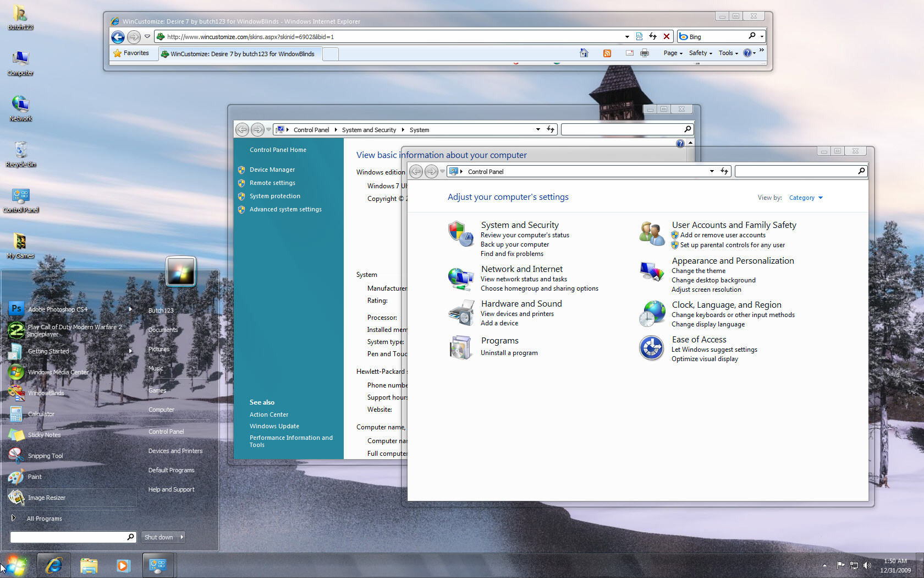Click the user account picture in Start menu
This screenshot has width=924, height=578.
point(181,271)
